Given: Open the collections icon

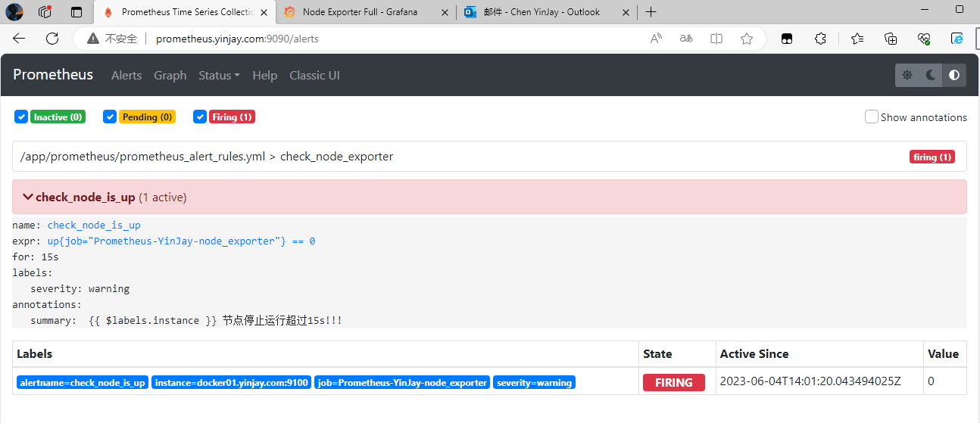Looking at the screenshot, I should coord(891,39).
